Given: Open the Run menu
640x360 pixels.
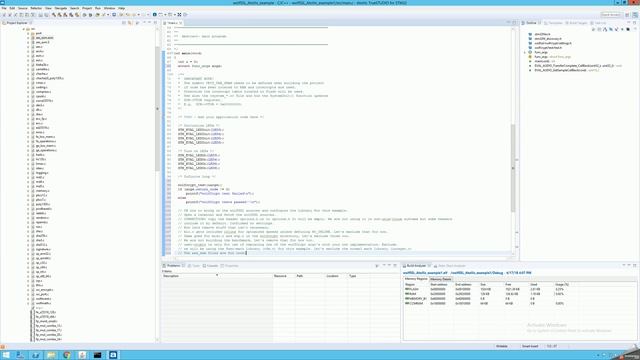Looking at the screenshot, I should tap(98, 8).
